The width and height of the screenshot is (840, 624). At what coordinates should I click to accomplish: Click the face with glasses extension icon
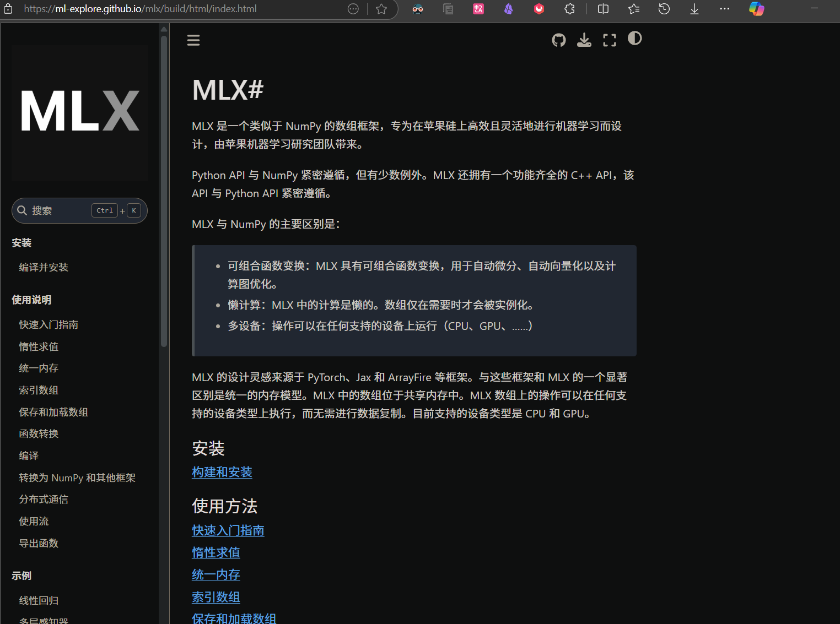[x=418, y=9]
